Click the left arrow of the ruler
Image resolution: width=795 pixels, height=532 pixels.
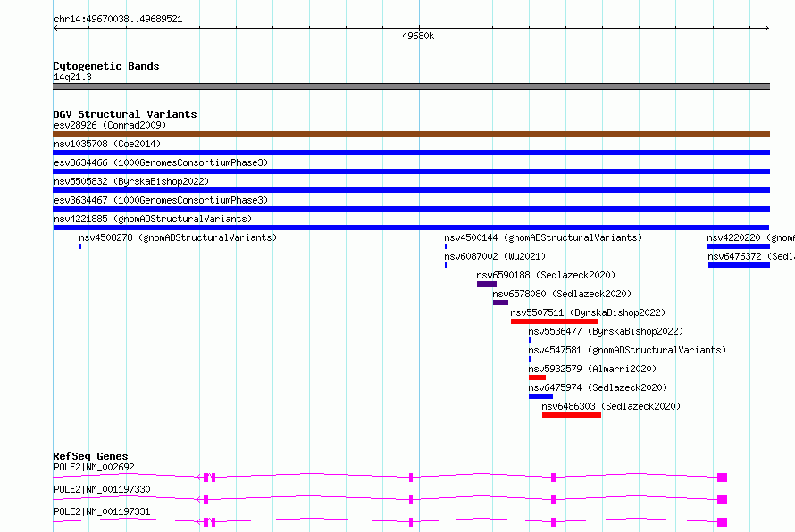click(55, 29)
